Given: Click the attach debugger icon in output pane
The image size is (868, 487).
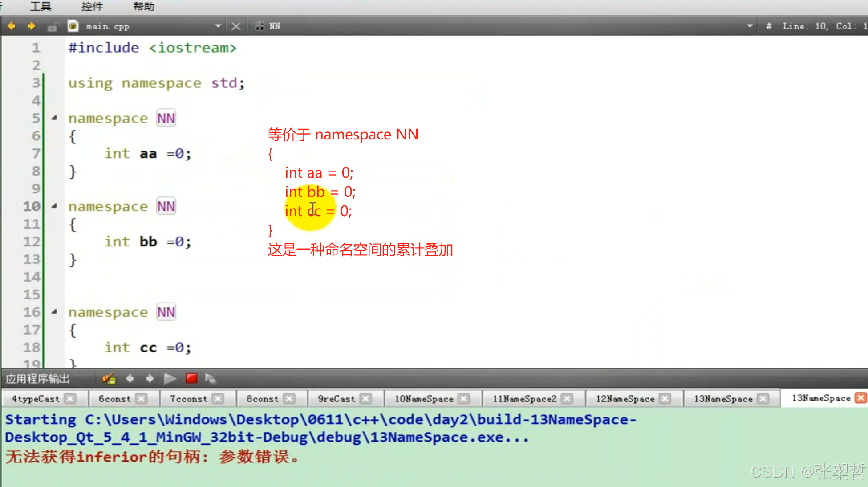Looking at the screenshot, I should point(210,379).
